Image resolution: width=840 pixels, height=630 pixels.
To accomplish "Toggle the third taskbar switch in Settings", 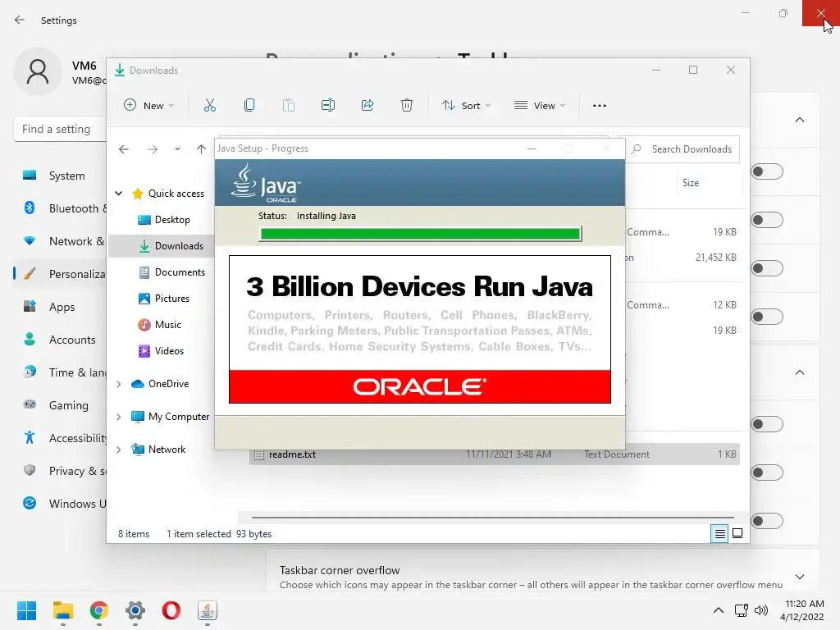I will click(767, 268).
